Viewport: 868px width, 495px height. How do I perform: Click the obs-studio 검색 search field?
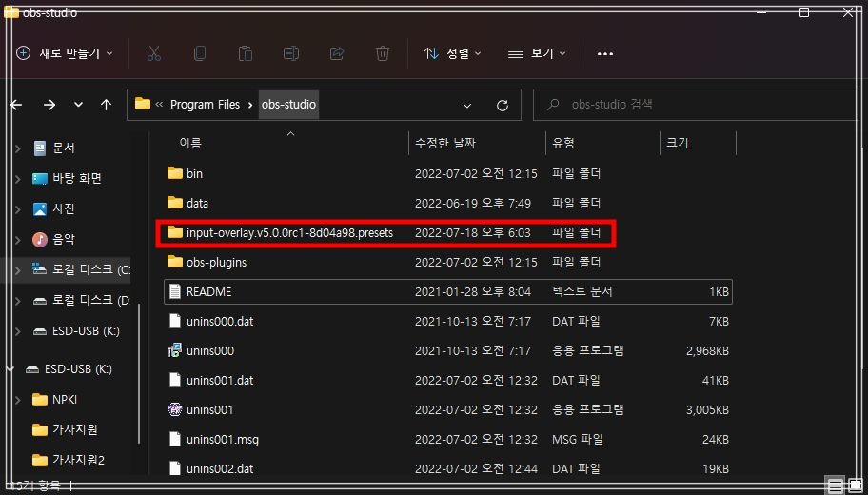695,104
